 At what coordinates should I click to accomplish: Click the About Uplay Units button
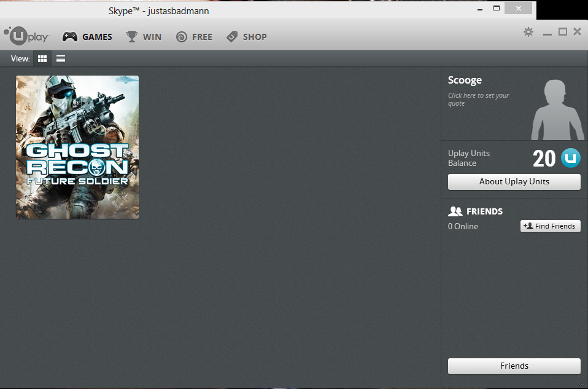pos(514,182)
